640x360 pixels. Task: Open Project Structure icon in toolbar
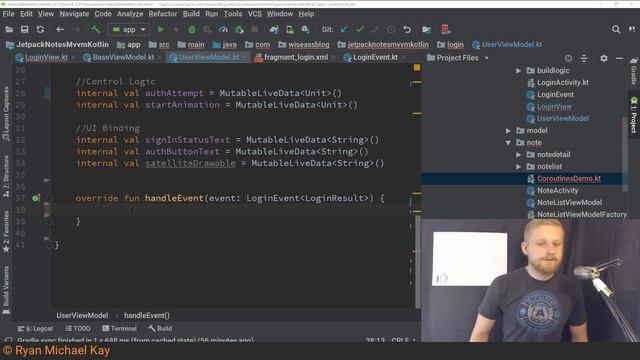click(427, 29)
